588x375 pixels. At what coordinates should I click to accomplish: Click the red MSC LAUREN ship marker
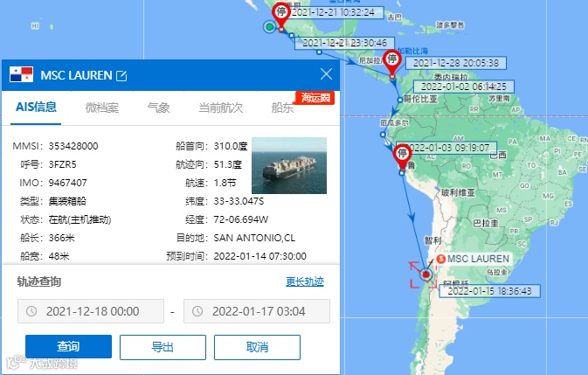click(x=426, y=274)
